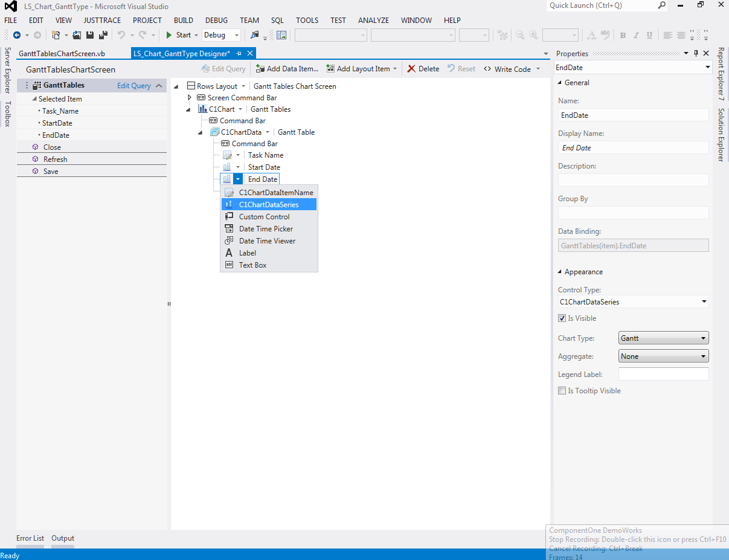729x560 pixels.
Task: Click the Rows Layout icon in tree
Action: coord(191,86)
